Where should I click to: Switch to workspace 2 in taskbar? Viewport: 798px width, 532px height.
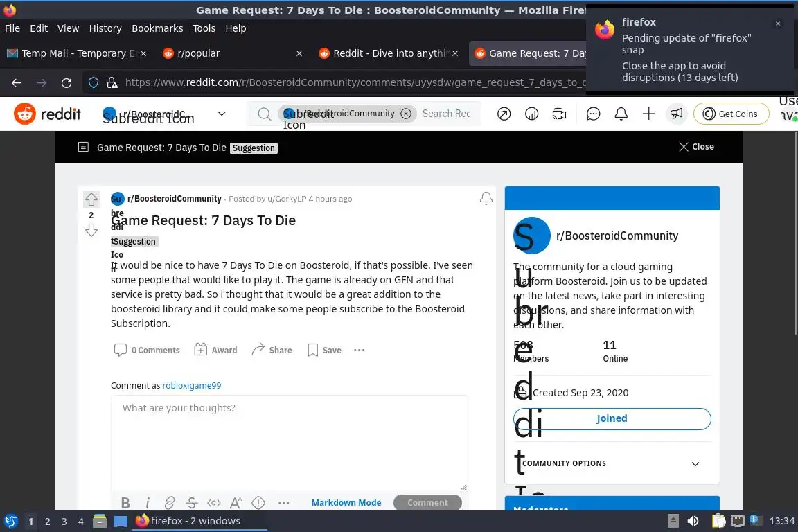coord(47,522)
